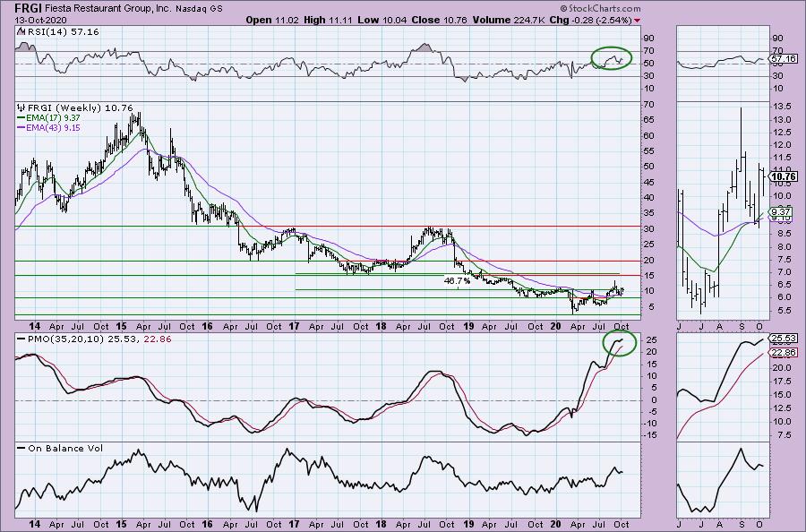This screenshot has height=532, width=806.
Task: Click year label 19 on the bottom time axis
Action: pos(468,524)
